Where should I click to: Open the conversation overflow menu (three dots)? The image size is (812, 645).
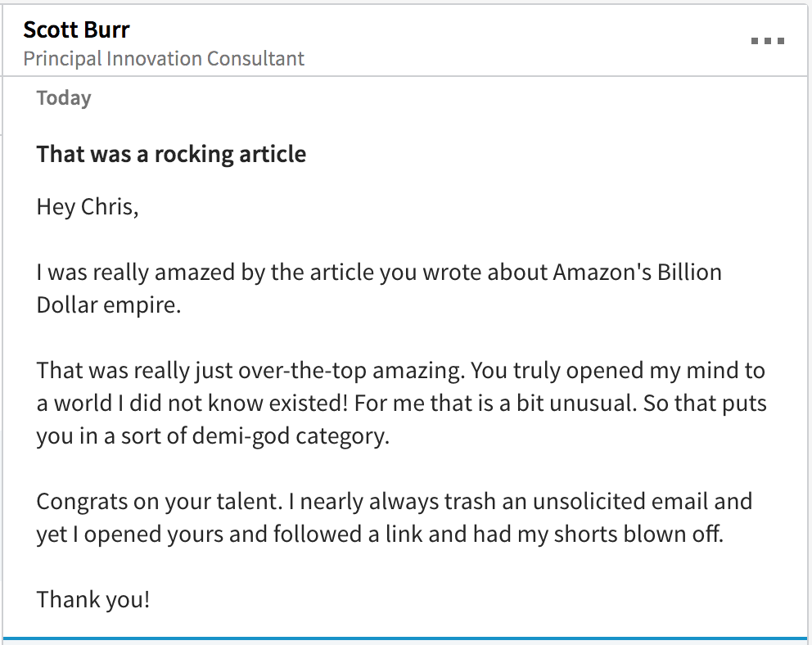coord(767,39)
